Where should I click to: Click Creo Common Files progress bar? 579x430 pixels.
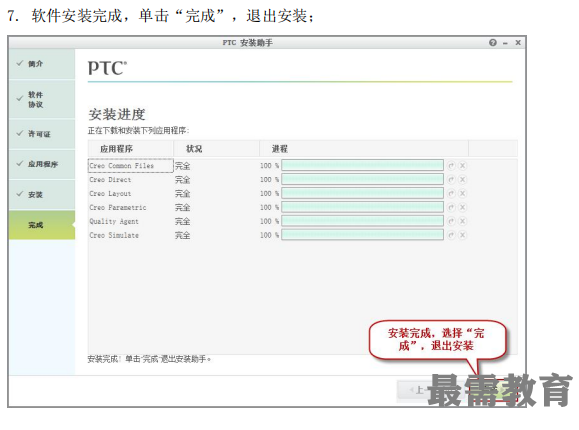pos(362,165)
